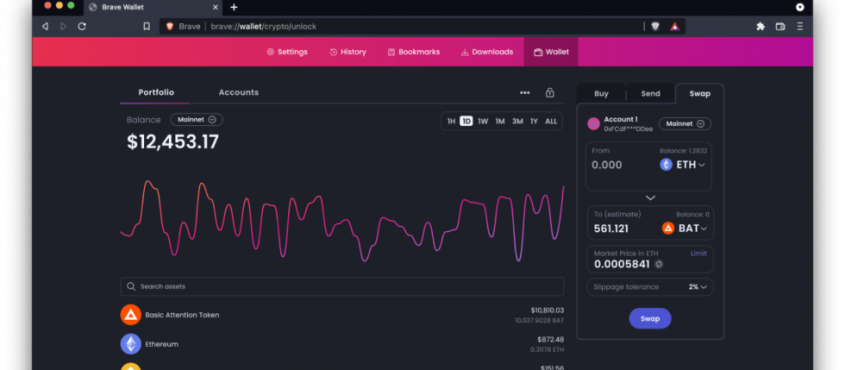845x370 pixels.
Task: Switch to the Portfolio tab
Action: [156, 93]
